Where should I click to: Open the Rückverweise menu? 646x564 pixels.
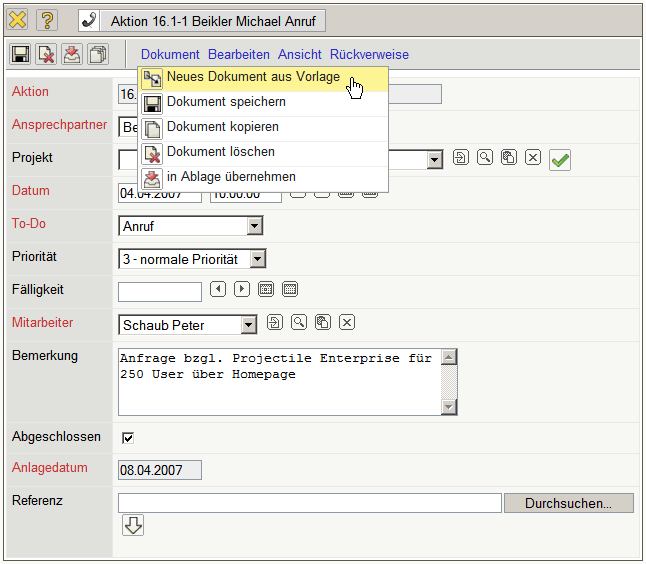click(369, 54)
